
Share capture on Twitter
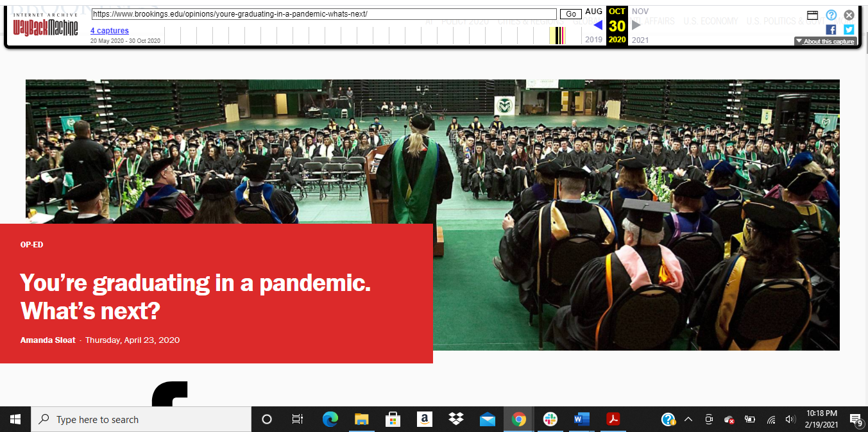pyautogui.click(x=849, y=29)
